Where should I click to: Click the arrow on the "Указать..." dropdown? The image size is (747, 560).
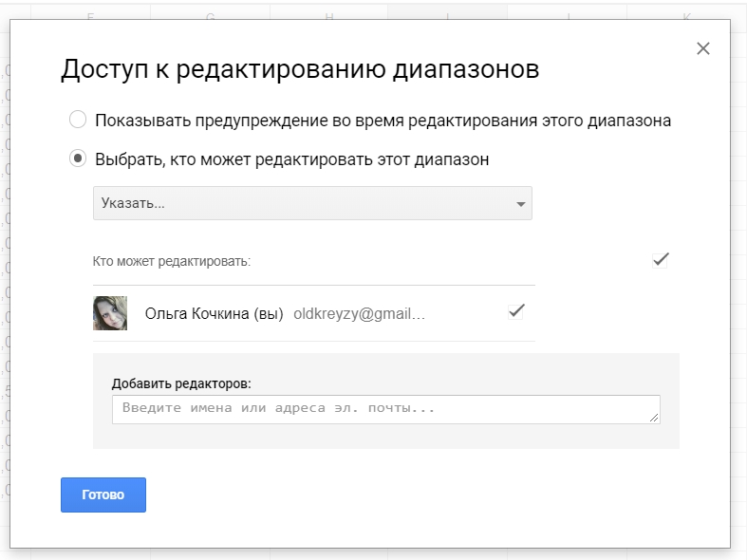tap(520, 204)
